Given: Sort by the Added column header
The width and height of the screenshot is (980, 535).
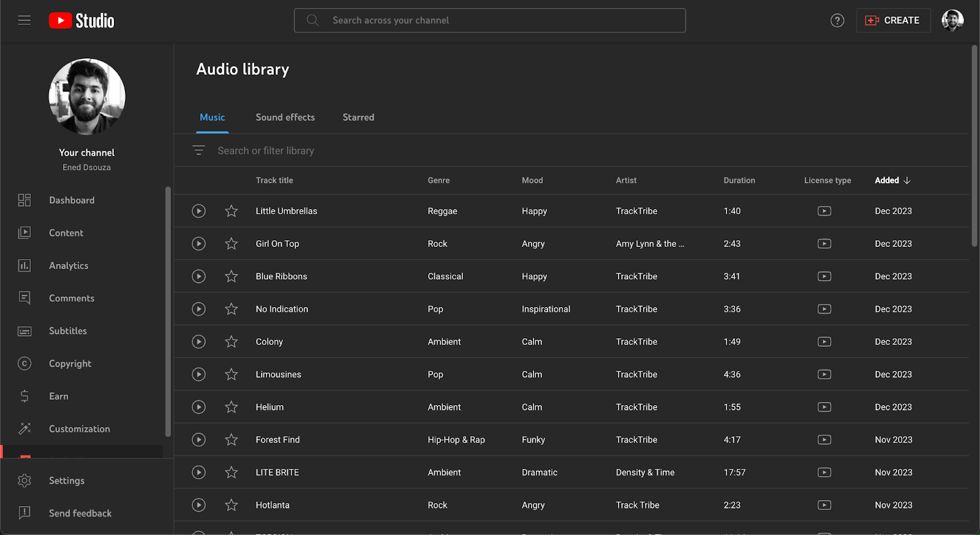Looking at the screenshot, I should (892, 180).
